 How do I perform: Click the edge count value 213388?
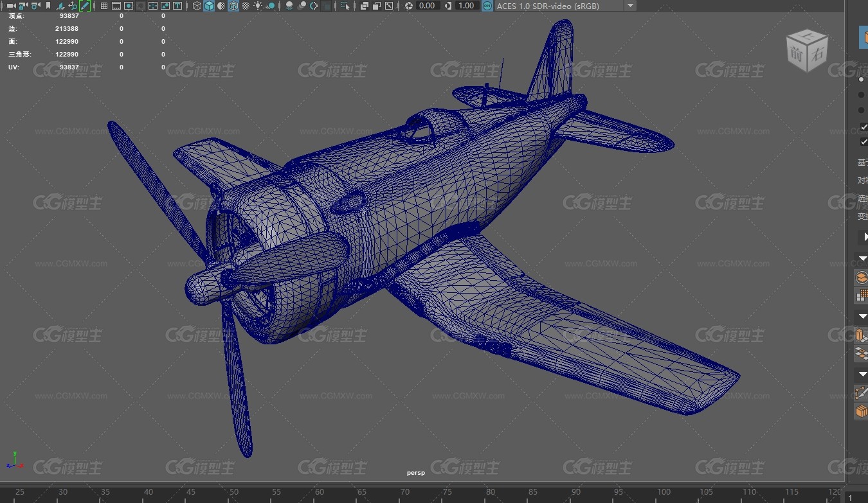click(x=67, y=28)
